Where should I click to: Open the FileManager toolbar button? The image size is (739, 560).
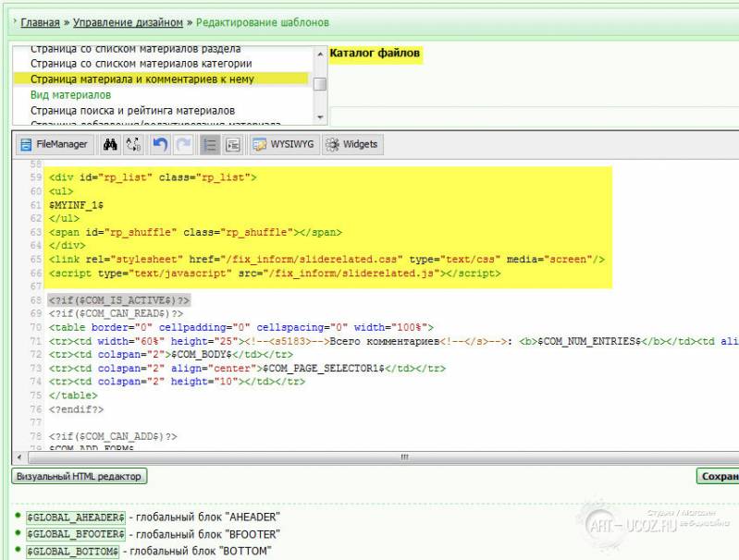coord(55,144)
